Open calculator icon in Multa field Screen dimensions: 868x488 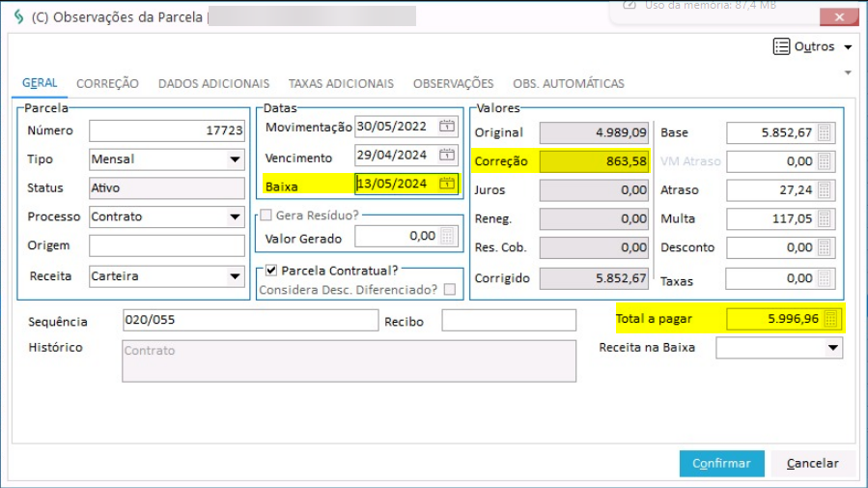pyautogui.click(x=825, y=219)
